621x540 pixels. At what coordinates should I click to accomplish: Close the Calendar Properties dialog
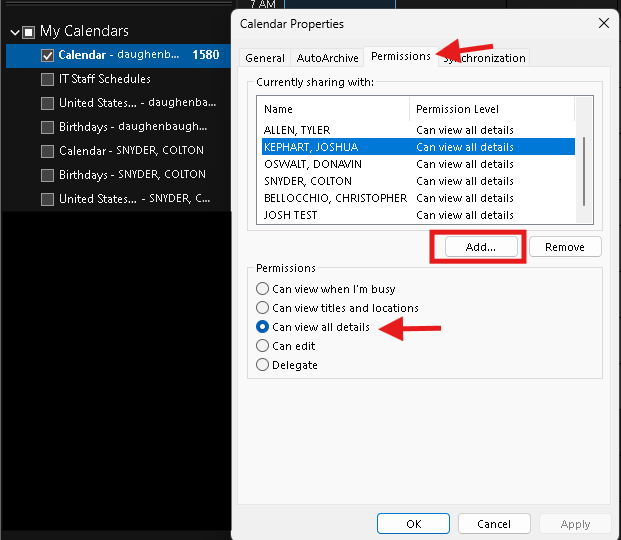(x=603, y=22)
